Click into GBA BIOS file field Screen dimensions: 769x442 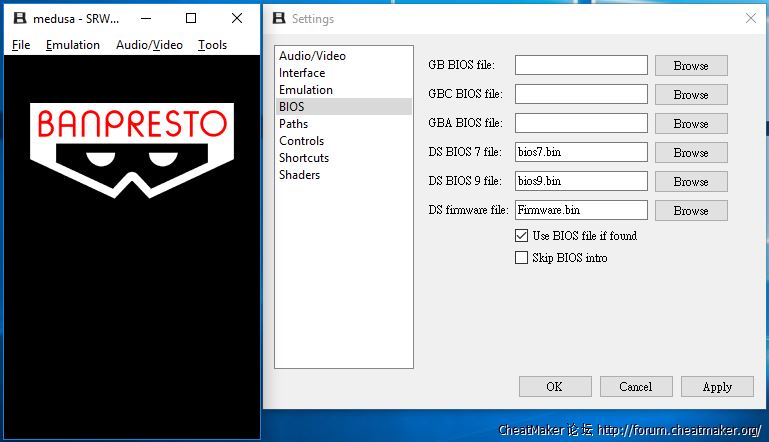pyautogui.click(x=581, y=124)
